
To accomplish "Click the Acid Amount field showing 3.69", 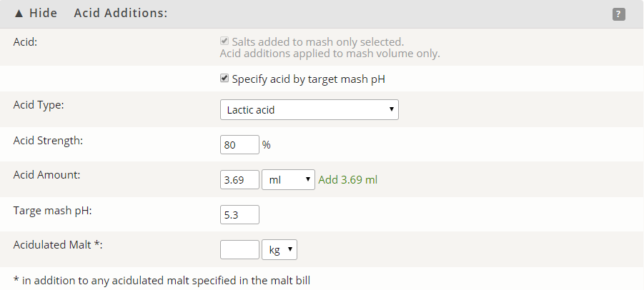I will pos(239,180).
